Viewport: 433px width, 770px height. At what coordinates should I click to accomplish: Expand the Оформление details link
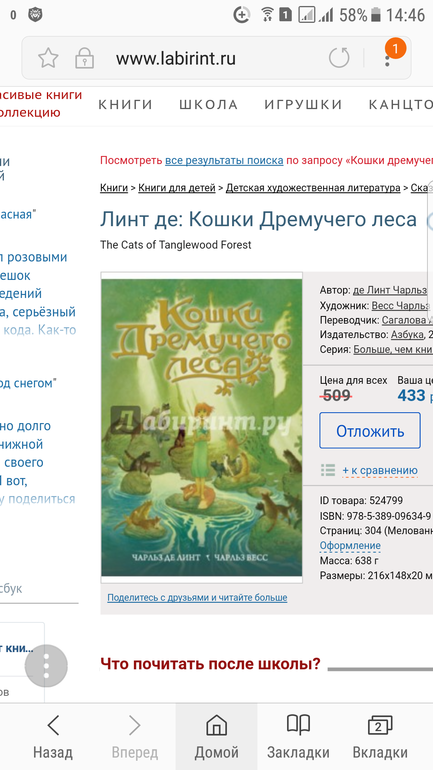tap(350, 546)
